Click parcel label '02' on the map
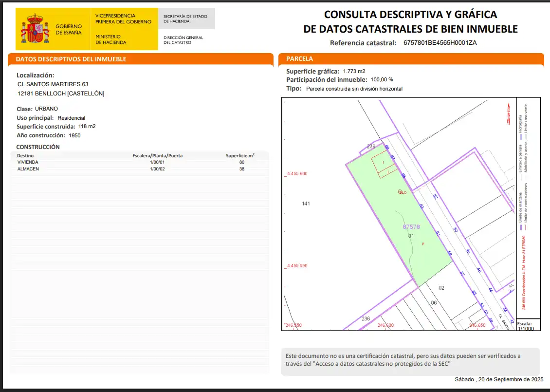Image resolution: width=550 pixels, height=392 pixels. click(441, 288)
